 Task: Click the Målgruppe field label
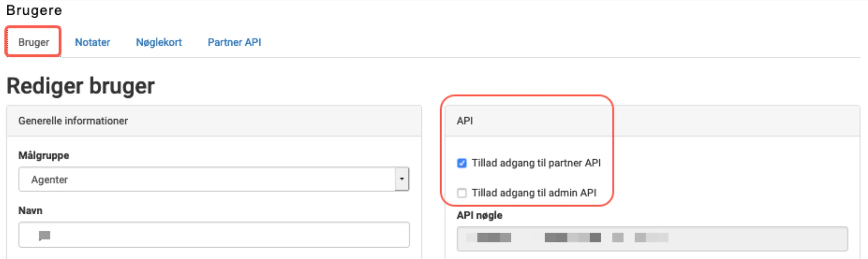pyautogui.click(x=44, y=156)
